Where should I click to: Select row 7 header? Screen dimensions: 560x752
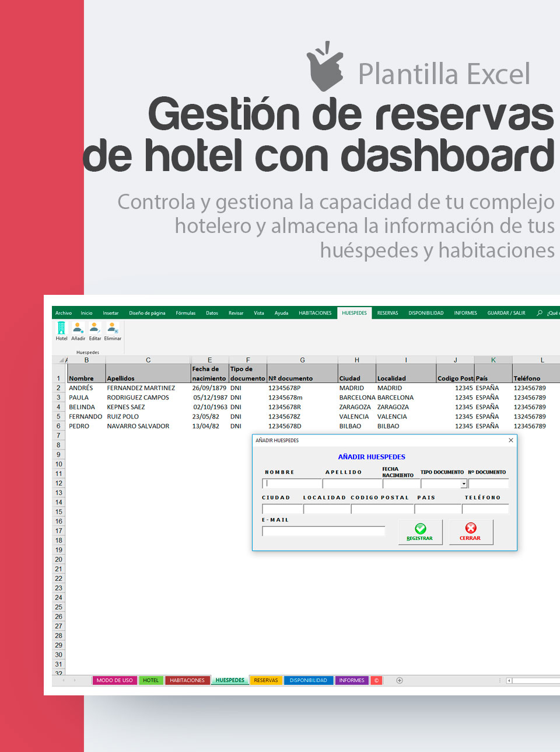pyautogui.click(x=58, y=436)
